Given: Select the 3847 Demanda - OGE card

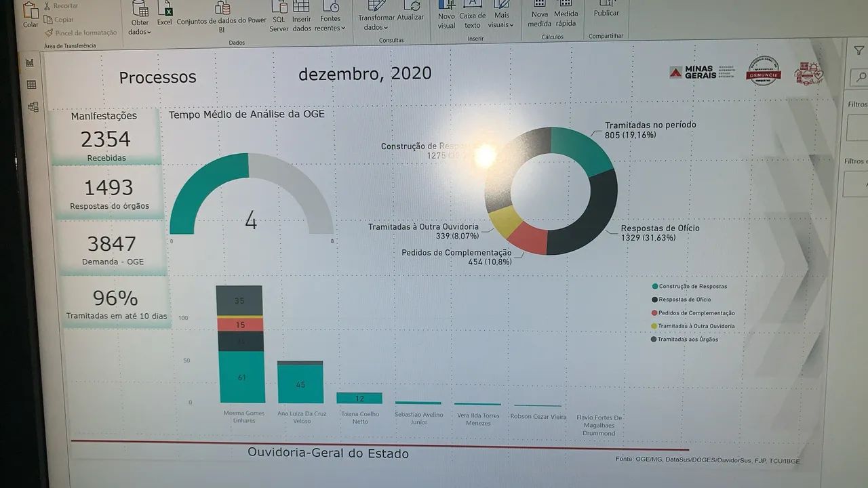Looking at the screenshot, I should click(112, 249).
